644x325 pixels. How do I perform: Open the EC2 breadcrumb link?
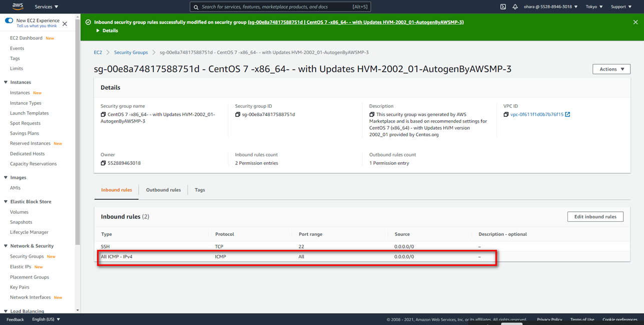point(98,52)
